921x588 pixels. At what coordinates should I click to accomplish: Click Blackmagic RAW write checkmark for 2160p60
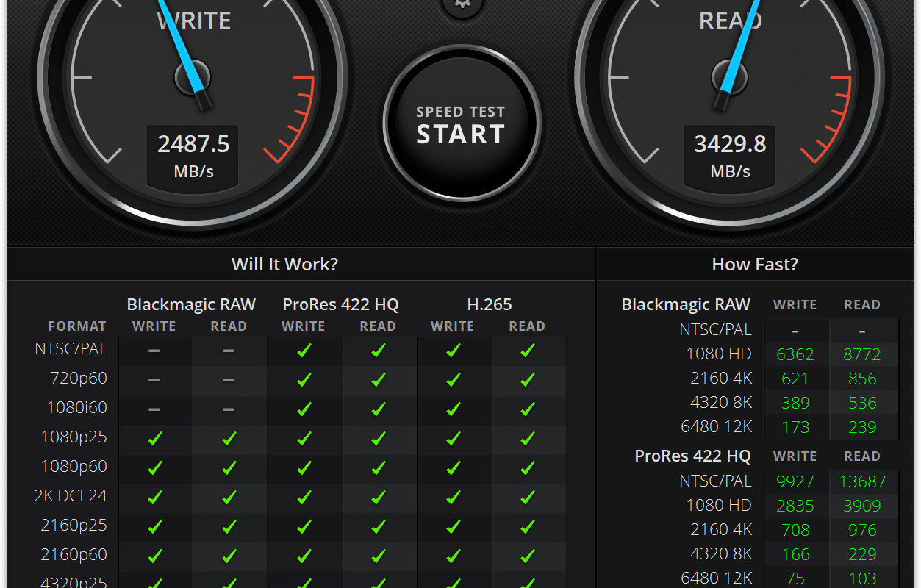point(154,556)
